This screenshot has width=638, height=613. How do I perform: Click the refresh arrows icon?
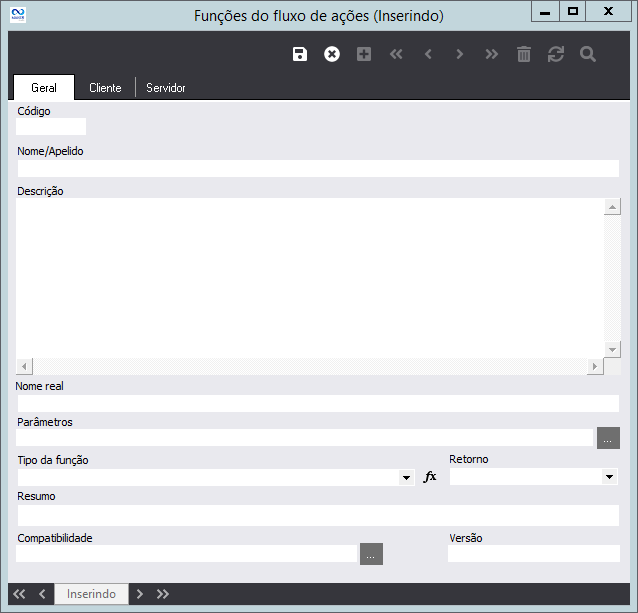point(555,54)
